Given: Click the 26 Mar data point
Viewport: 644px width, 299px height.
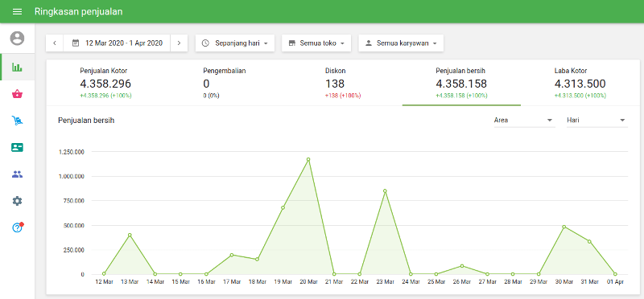Looking at the screenshot, I should point(461,266).
